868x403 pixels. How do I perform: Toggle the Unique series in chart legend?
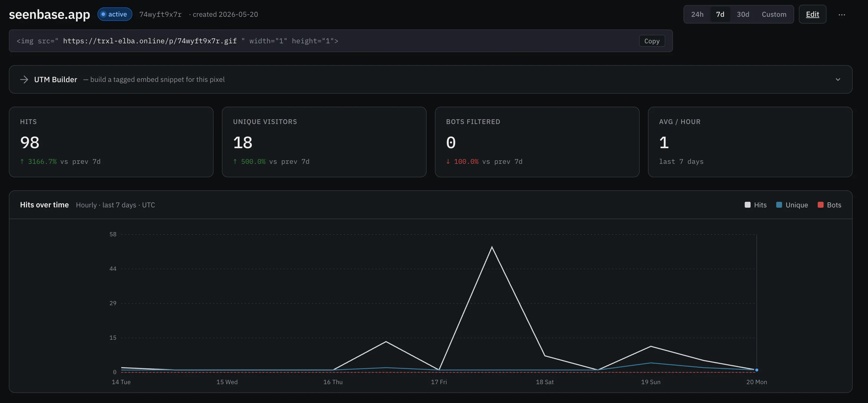click(792, 205)
